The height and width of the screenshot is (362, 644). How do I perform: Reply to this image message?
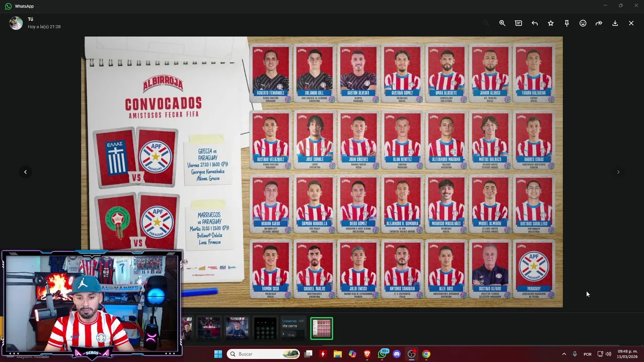pyautogui.click(x=534, y=23)
